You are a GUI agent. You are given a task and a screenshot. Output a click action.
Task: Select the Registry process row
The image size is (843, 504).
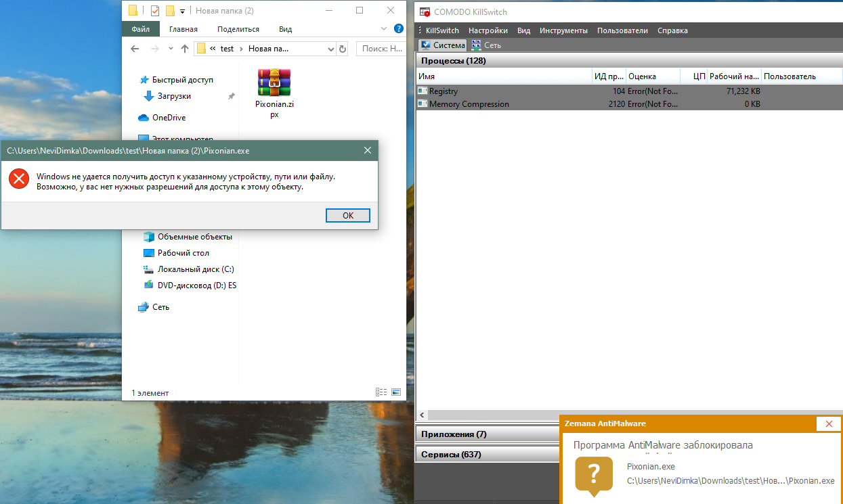629,91
